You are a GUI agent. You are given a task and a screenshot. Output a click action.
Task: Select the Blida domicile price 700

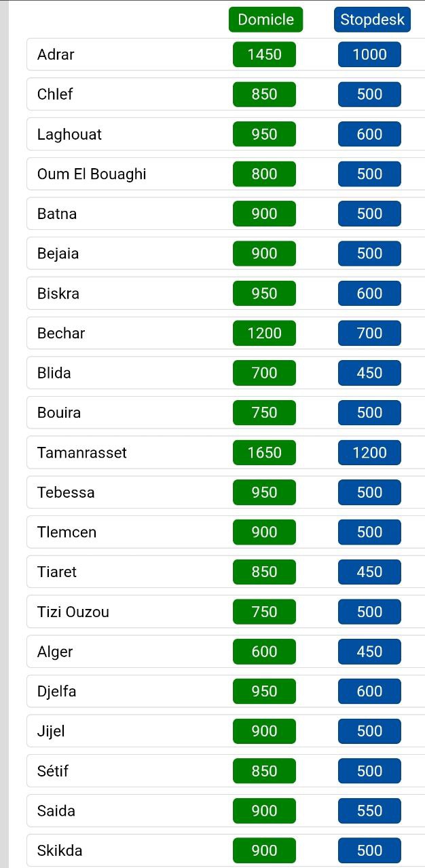tap(264, 373)
